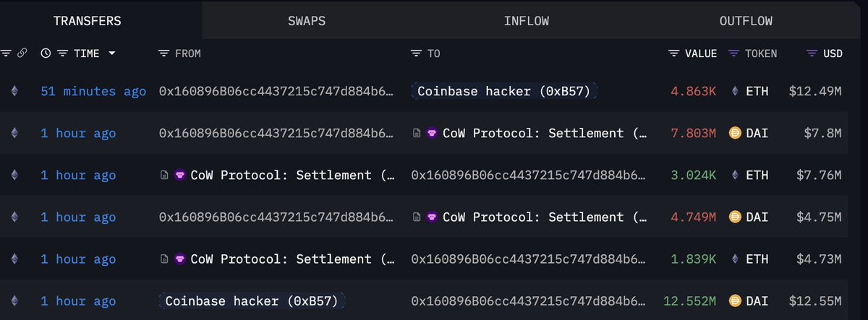Click the chain link icon in header
Screen dimensions: 868x320
(22, 53)
